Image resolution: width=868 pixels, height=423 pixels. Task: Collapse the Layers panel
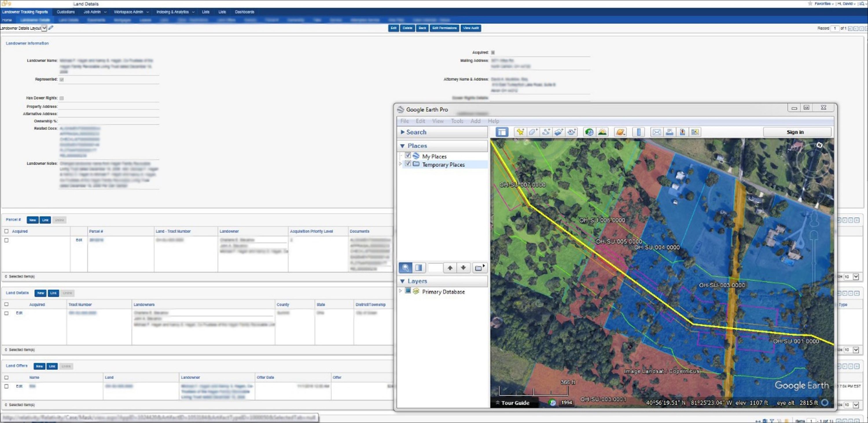(x=403, y=281)
